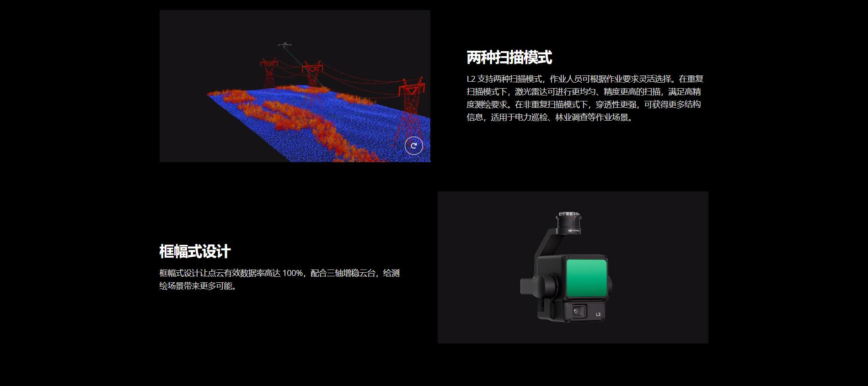Open the power line point cloud video
This screenshot has height=386, width=868.
pyautogui.click(x=295, y=86)
